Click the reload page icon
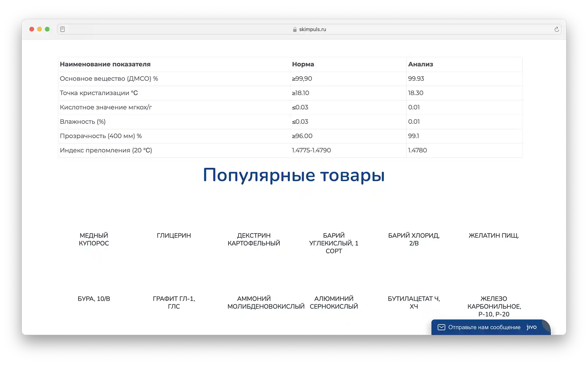This screenshot has height=368, width=588. tap(556, 29)
